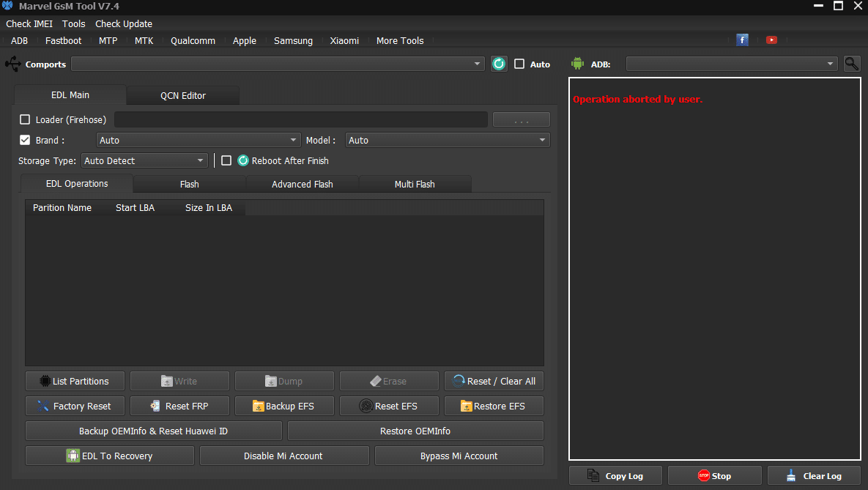Clear the log with broom icon

coord(814,475)
